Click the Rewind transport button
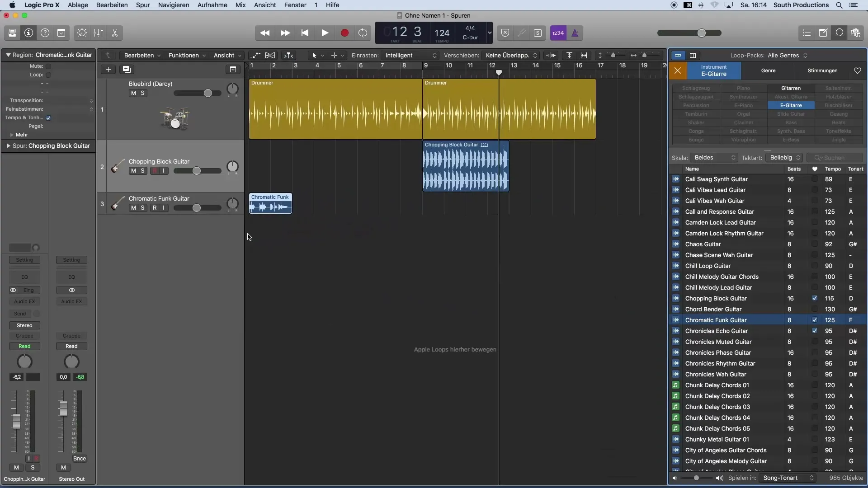 tap(265, 33)
